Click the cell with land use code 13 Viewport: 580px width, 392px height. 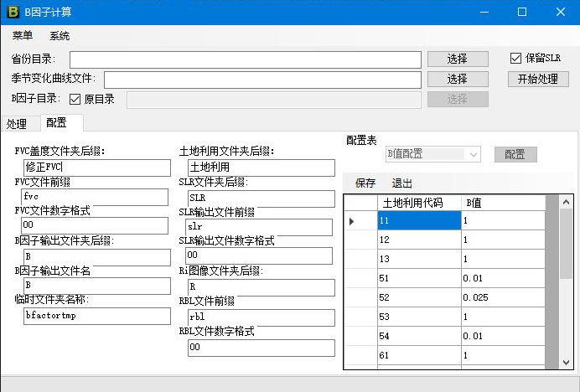coord(419,259)
